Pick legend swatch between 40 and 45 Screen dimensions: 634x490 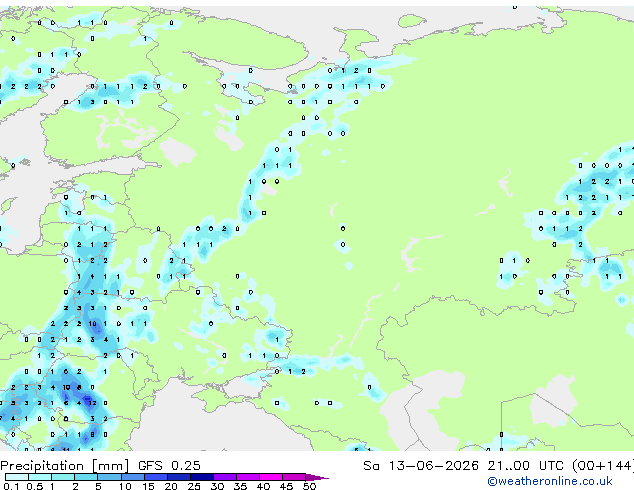(x=271, y=477)
